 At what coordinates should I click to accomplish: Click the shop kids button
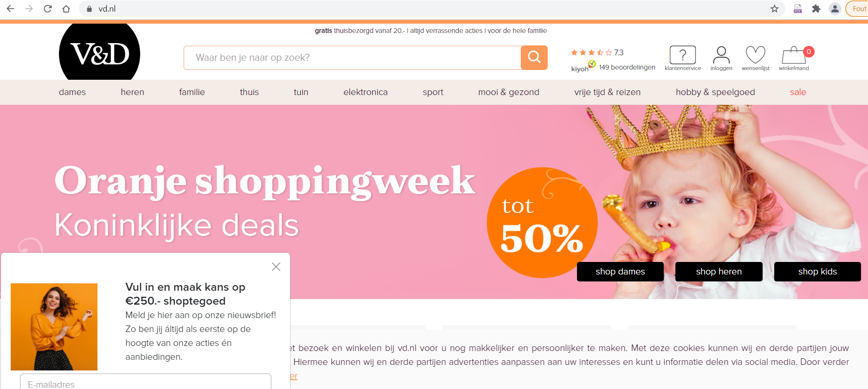pos(817,272)
